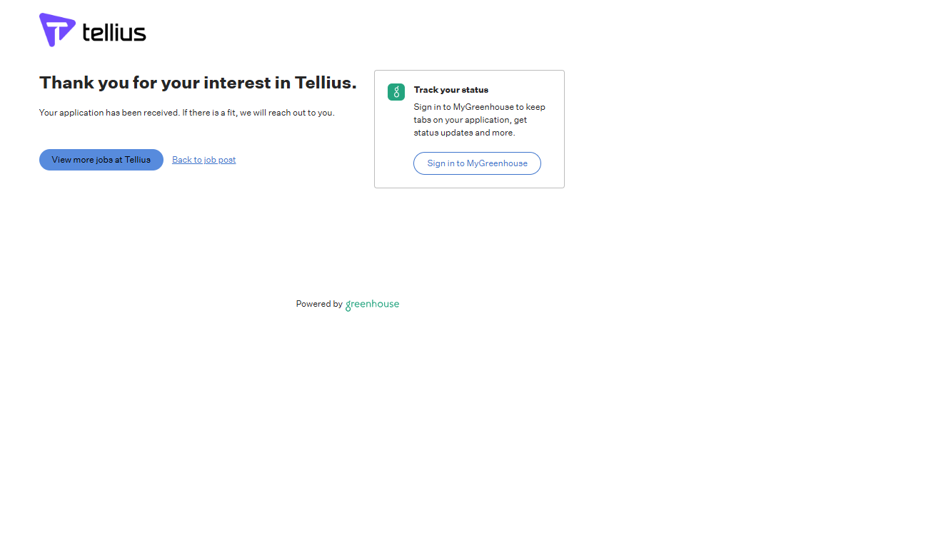
Task: Click the 'Sign in to MyGreenhouse to keep' description line
Action: click(x=479, y=107)
